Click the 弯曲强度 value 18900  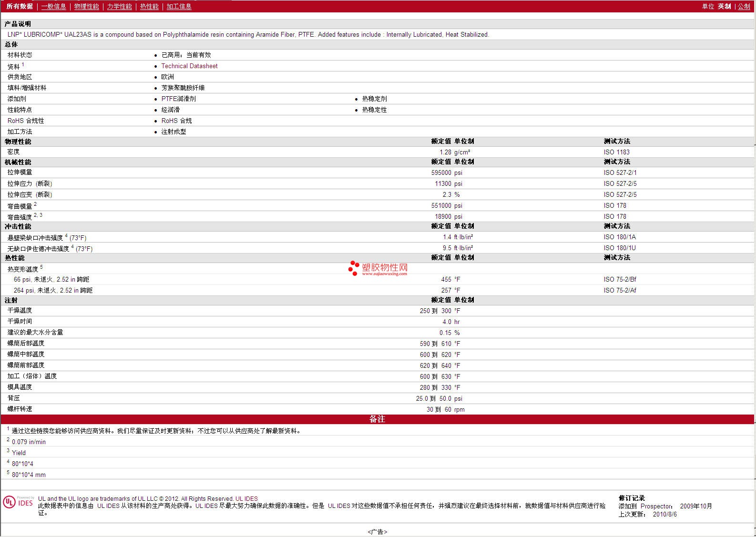coord(443,216)
